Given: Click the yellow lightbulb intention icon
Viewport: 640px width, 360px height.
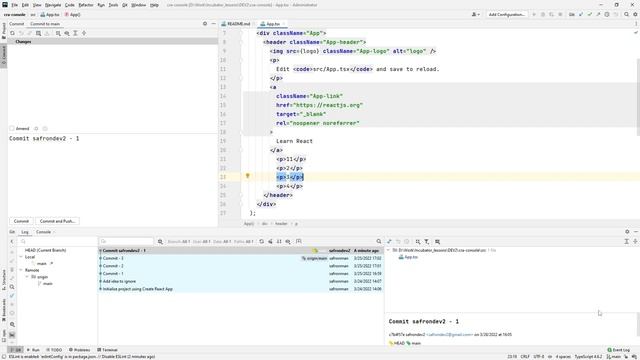Looking at the screenshot, I should (247, 176).
